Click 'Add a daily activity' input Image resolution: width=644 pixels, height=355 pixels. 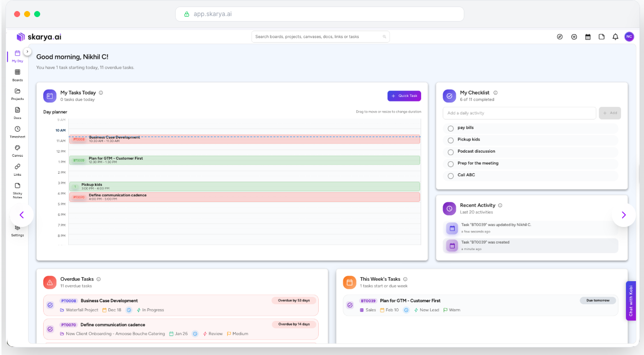[520, 113]
